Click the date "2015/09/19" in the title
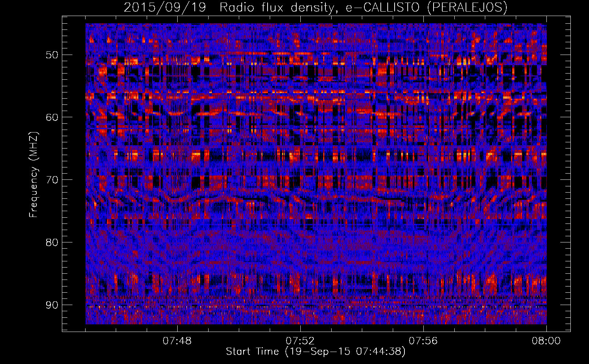 [x=165, y=8]
